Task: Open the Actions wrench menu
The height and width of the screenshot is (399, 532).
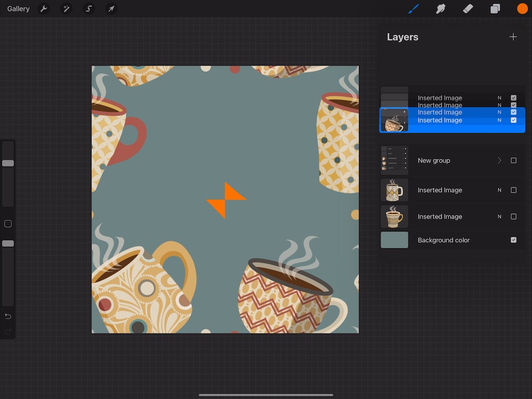Action: (44, 9)
